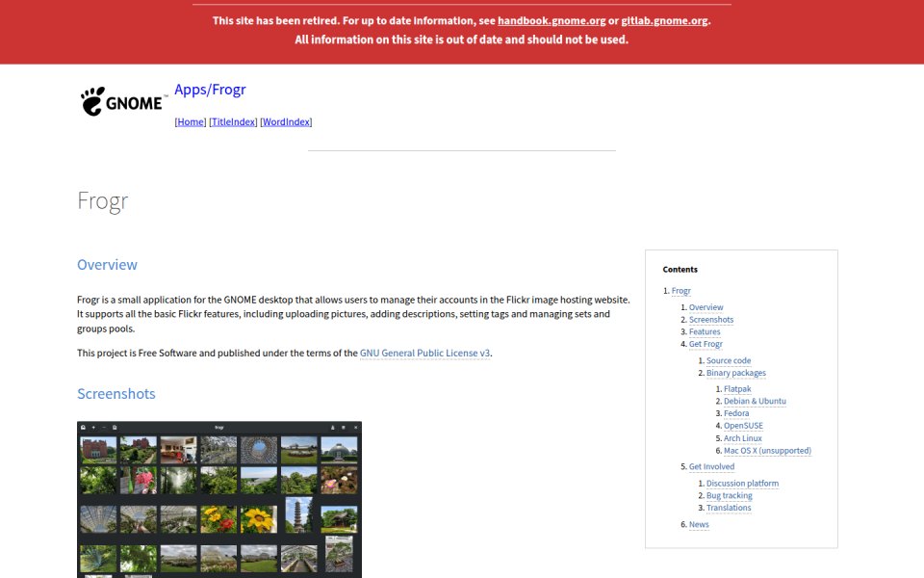Jump to Binary packages in the contents
924x578 pixels.
point(736,373)
